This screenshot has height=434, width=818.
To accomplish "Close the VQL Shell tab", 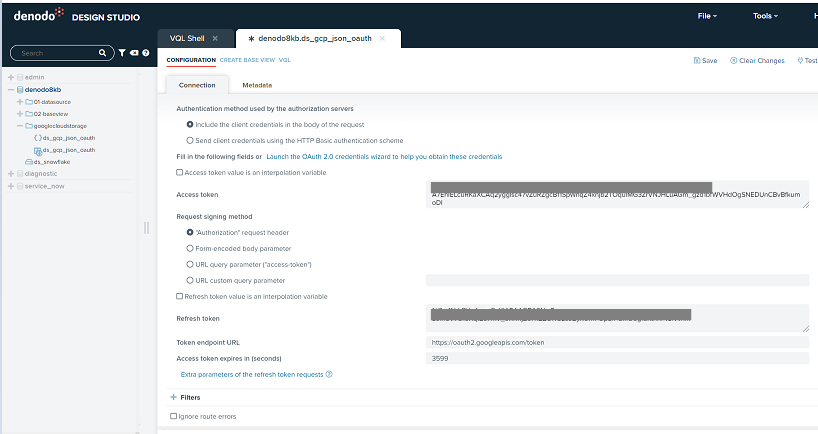I will coord(215,39).
